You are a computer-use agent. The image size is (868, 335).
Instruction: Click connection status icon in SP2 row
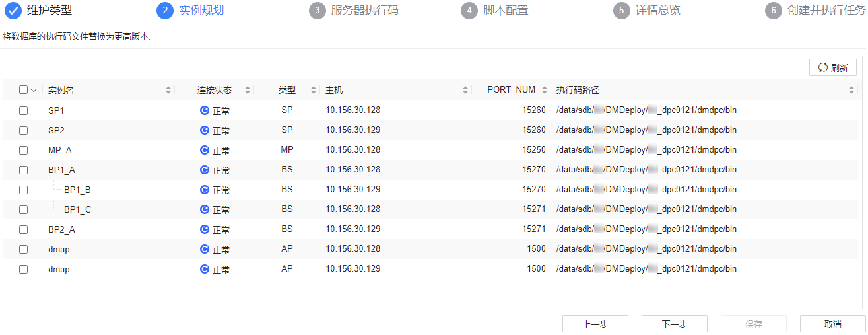pos(205,130)
